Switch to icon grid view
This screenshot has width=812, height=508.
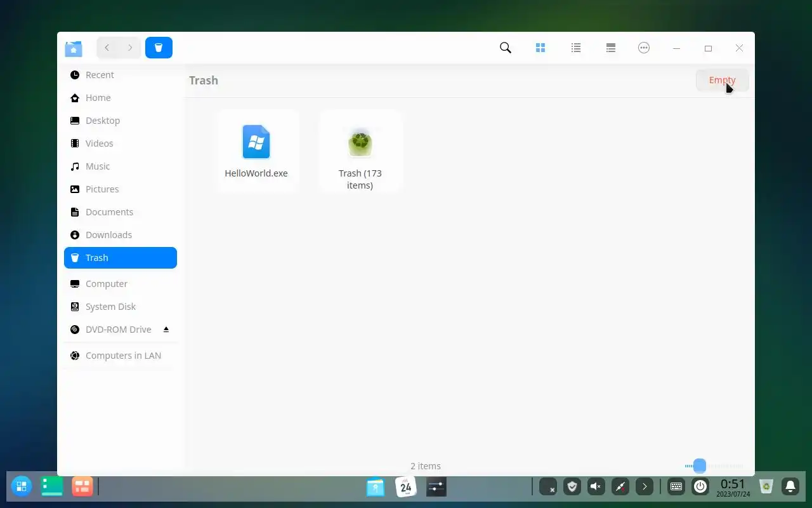540,48
